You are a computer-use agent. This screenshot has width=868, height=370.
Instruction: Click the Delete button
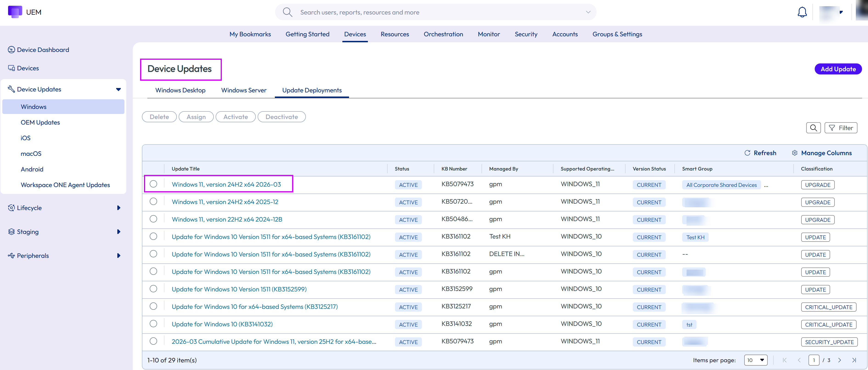159,117
